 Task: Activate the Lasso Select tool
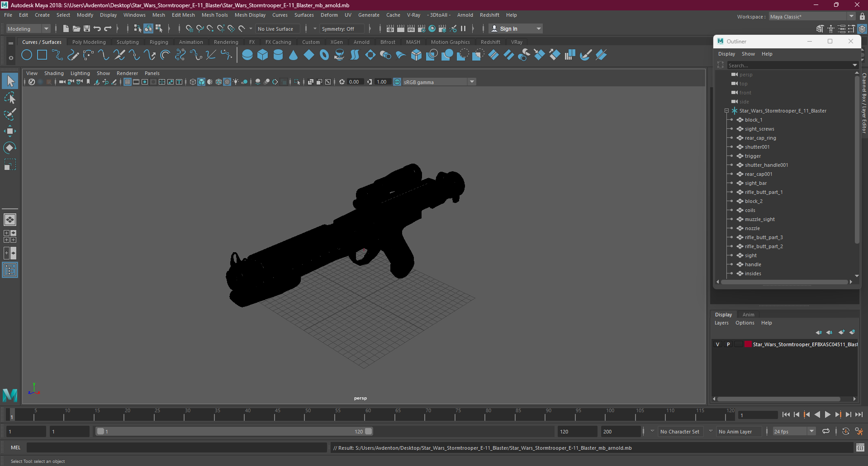10,98
